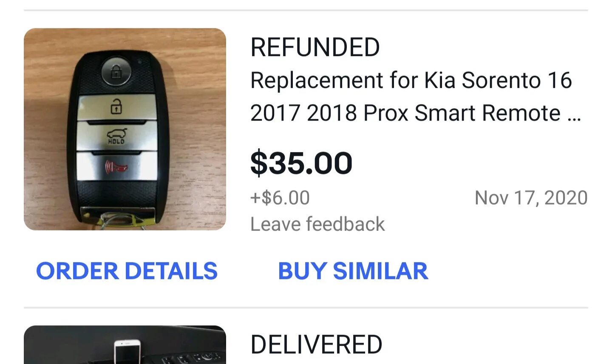Click the +$6.00 shipping cost
The height and width of the screenshot is (364, 612).
[280, 198]
